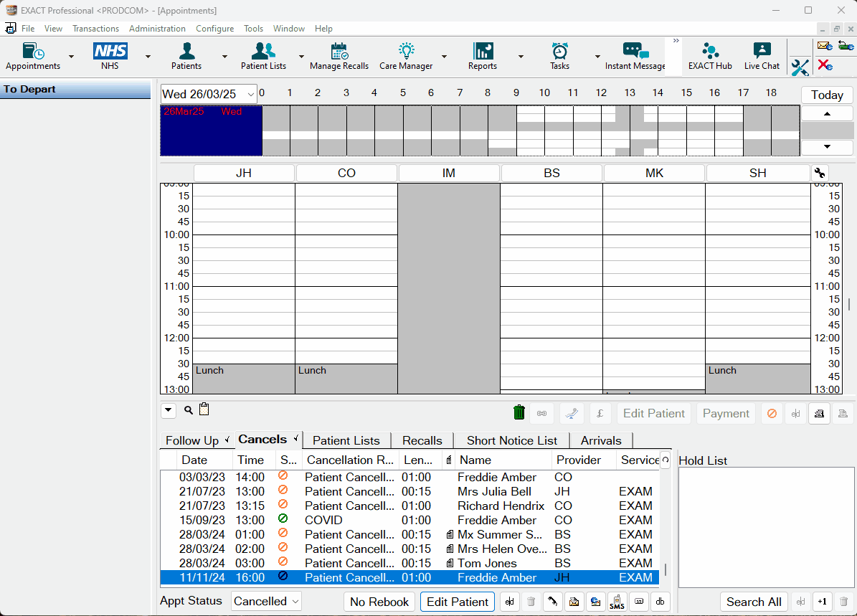Expand the Care Manager dropdown arrow
Image resolution: width=857 pixels, height=616 pixels.
[x=444, y=57]
